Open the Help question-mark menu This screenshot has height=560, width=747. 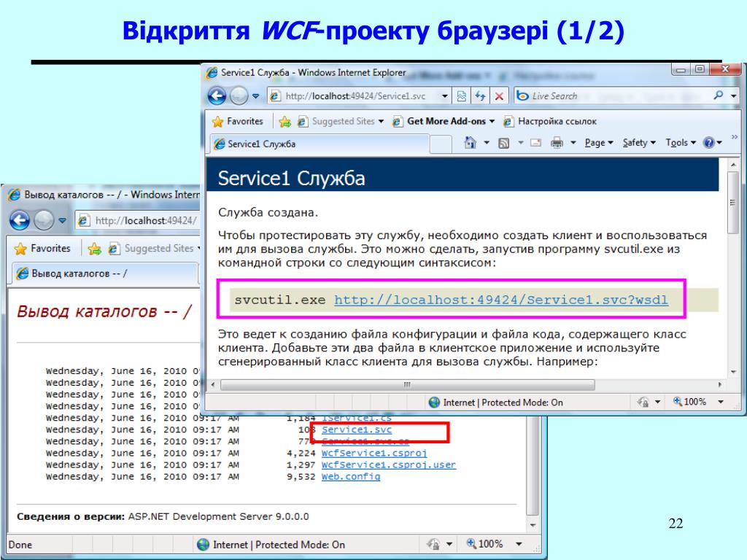coord(713,142)
